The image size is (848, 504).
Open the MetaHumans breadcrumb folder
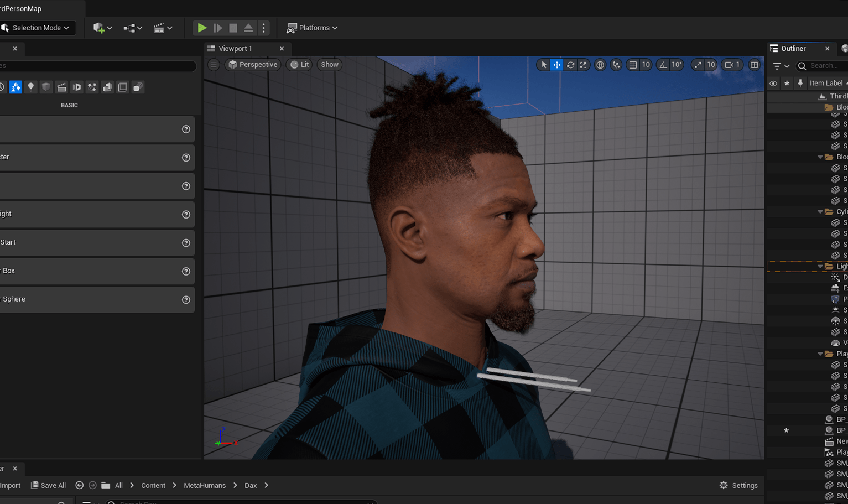click(205, 485)
